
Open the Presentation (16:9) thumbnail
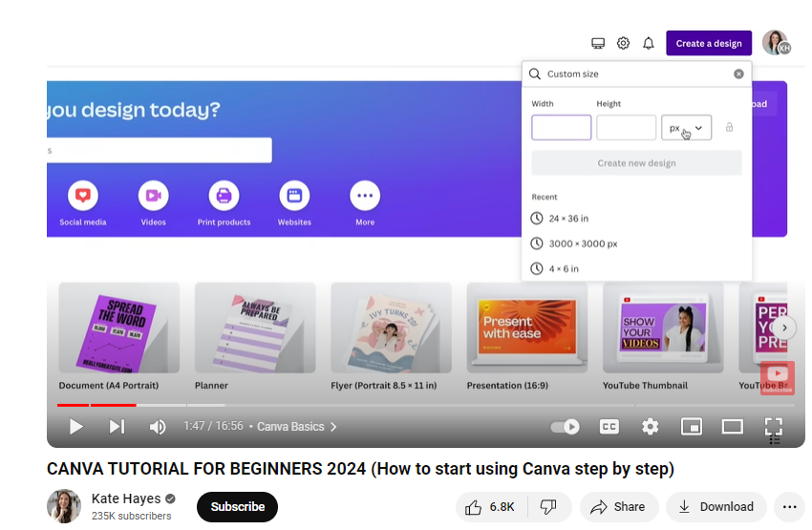(x=526, y=328)
